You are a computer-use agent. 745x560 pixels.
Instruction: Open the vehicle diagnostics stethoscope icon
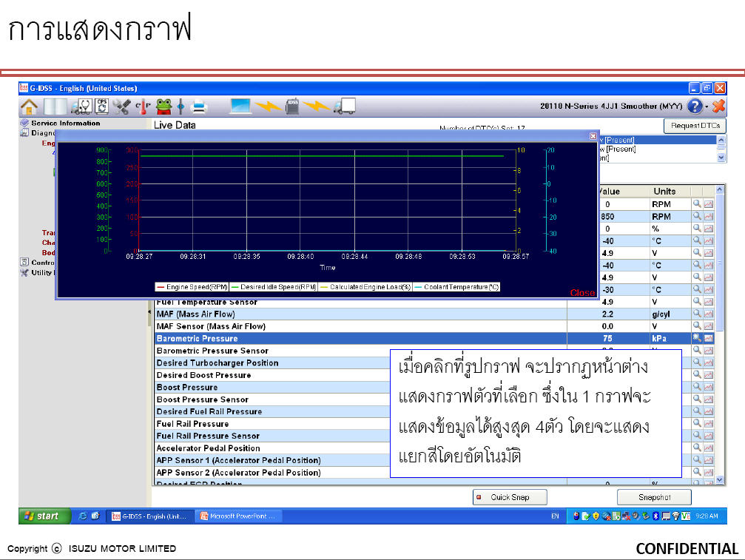point(81,107)
